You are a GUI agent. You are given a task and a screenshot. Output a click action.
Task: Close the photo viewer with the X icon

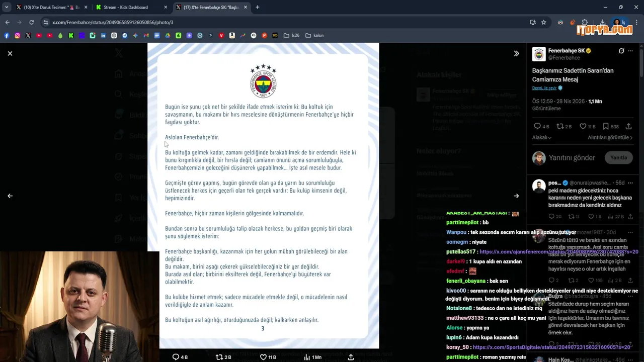(10, 53)
